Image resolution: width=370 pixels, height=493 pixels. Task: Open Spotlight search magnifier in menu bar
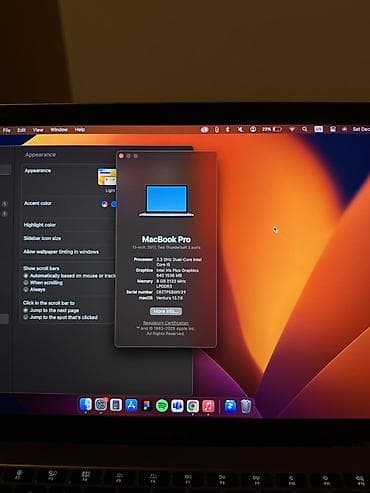[305, 129]
